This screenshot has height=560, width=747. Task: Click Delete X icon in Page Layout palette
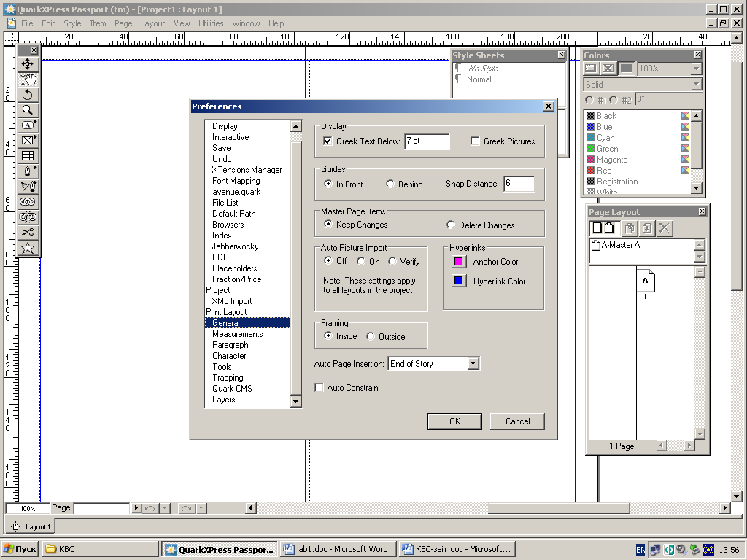tap(664, 228)
